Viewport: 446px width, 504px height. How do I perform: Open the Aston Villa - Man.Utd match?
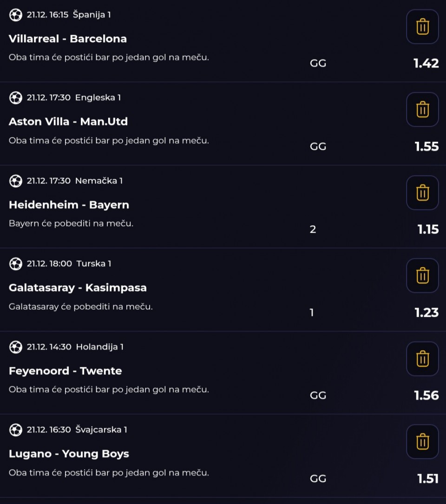(68, 122)
